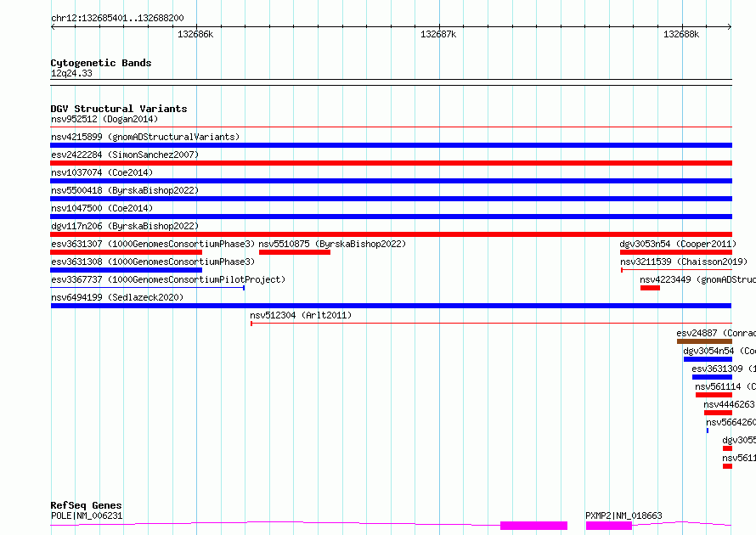This screenshot has height=535, width=756.
Task: Click the brown bar under esv24887
Action: pyautogui.click(x=704, y=341)
